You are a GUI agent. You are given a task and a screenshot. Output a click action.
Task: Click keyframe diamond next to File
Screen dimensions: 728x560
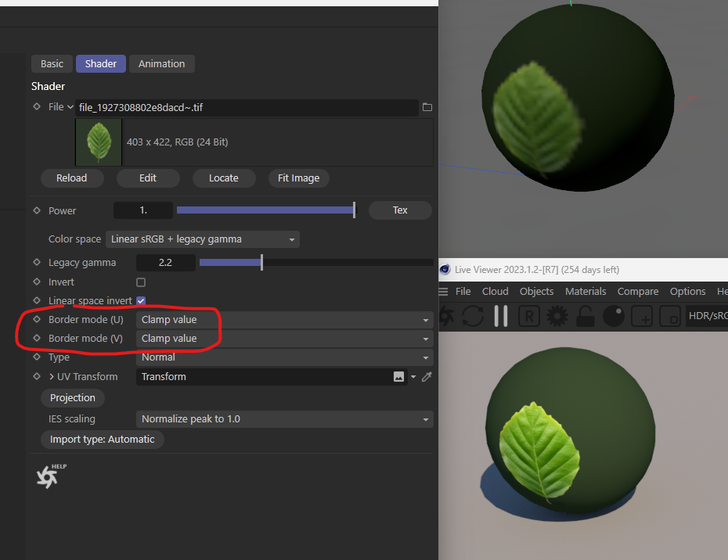point(37,106)
